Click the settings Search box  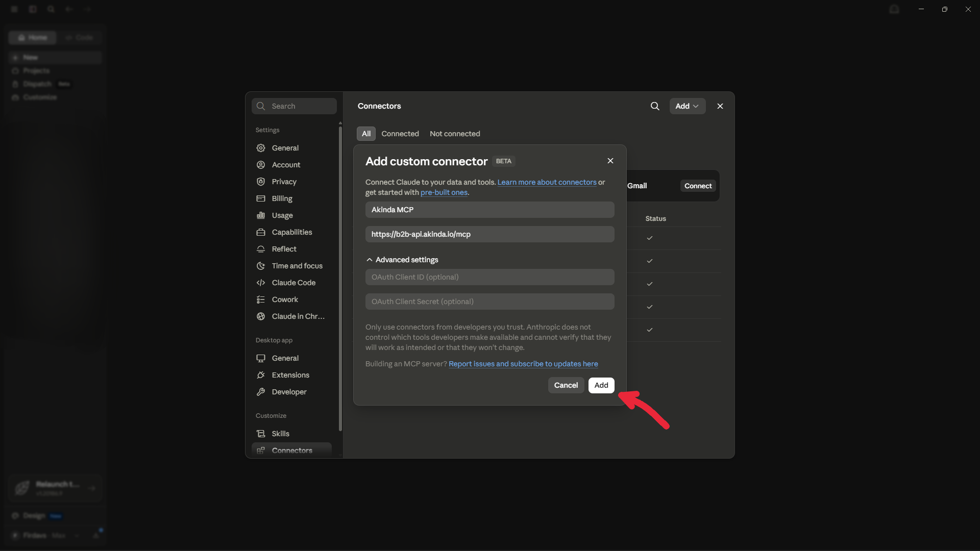[294, 106]
